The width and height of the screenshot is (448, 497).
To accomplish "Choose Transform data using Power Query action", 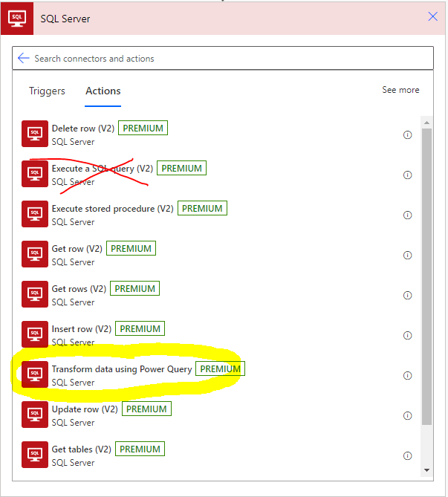I will (x=217, y=374).
